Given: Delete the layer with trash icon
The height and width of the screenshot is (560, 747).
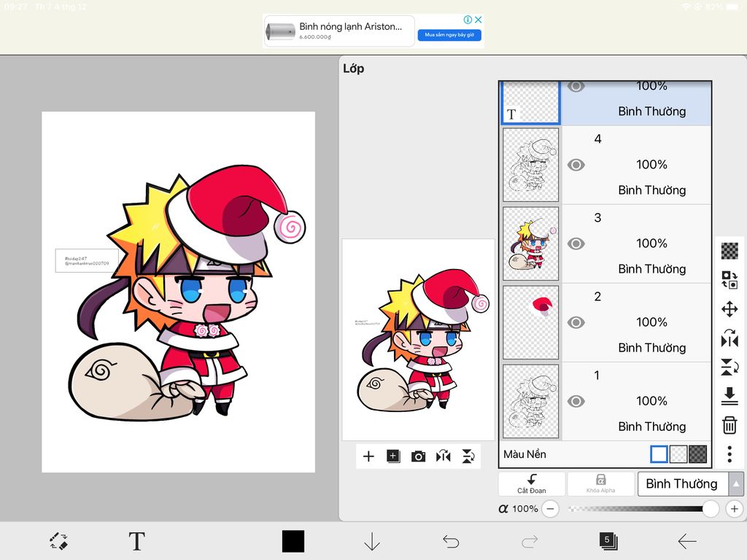Looking at the screenshot, I should 729,425.
